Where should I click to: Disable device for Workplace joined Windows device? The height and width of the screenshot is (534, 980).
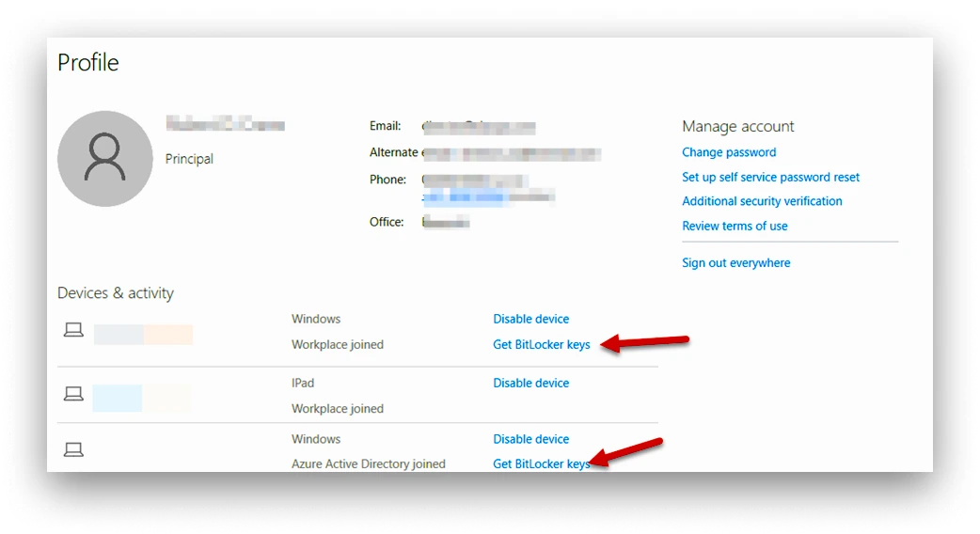pos(530,319)
